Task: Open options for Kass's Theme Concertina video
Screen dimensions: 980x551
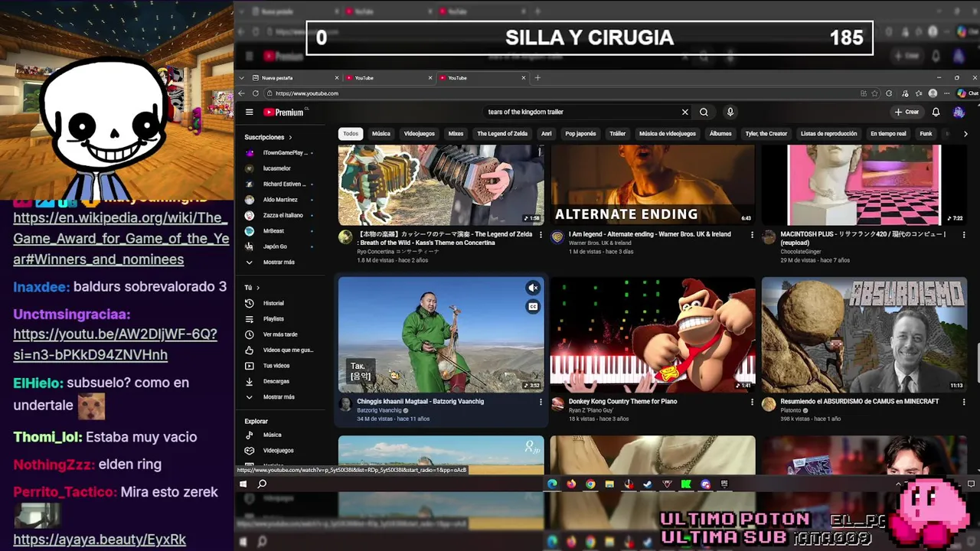Action: [x=541, y=235]
